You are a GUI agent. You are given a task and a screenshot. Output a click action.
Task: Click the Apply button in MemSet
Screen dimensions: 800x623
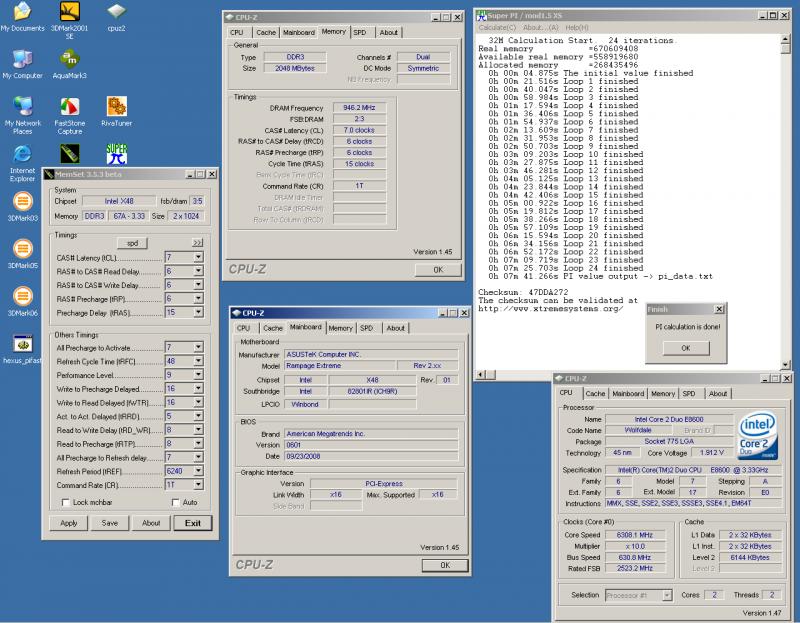pos(69,523)
